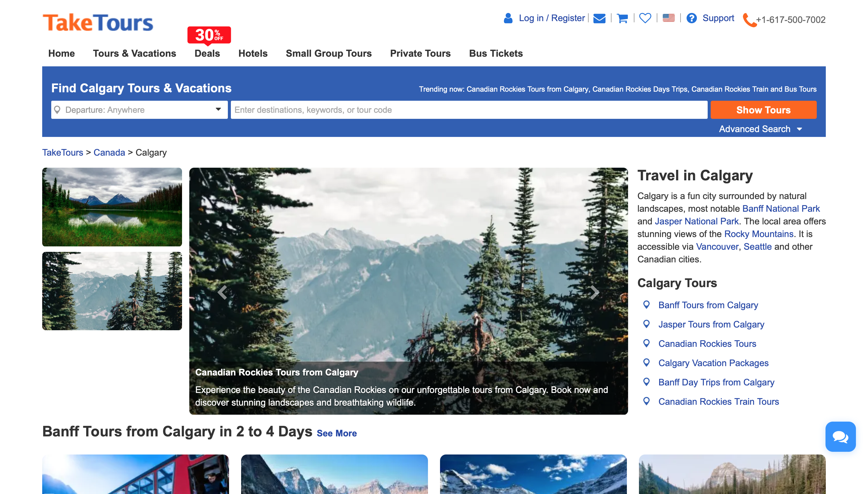Open the live chat bubble icon

point(840,436)
